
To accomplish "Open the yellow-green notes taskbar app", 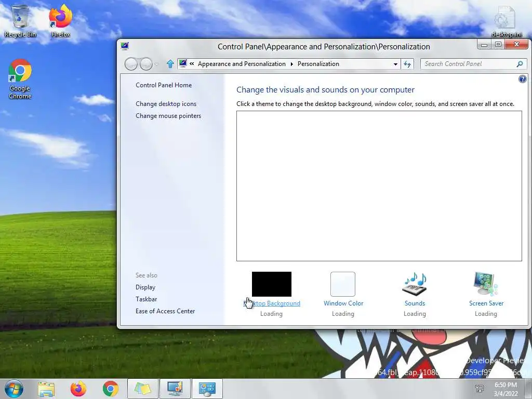I will coord(143,389).
